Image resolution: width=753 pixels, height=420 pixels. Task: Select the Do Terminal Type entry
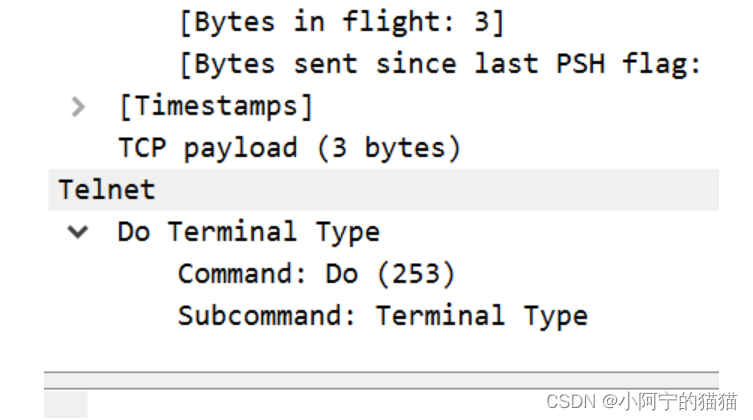249,232
